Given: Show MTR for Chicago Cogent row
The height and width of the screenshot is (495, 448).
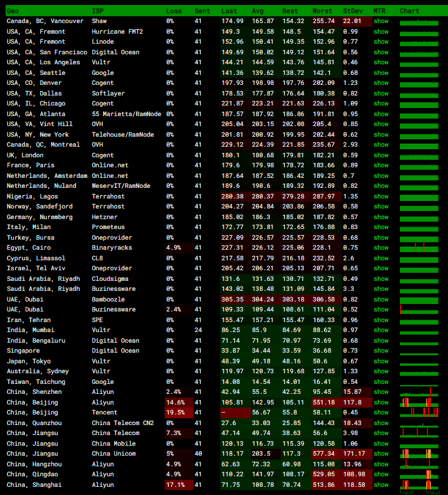Looking at the screenshot, I should click(381, 104).
